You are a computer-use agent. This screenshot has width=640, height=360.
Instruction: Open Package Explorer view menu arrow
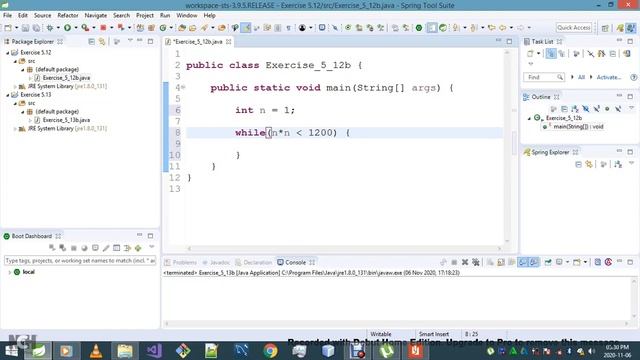pos(130,41)
